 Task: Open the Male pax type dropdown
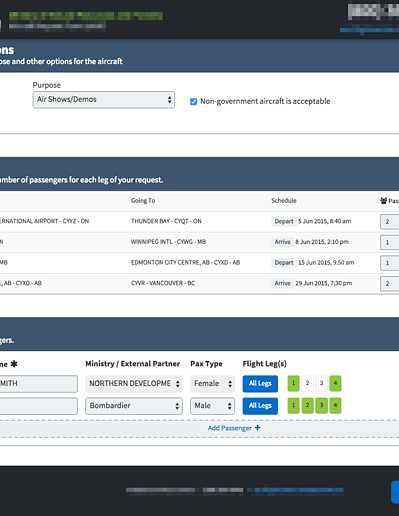pyautogui.click(x=212, y=406)
